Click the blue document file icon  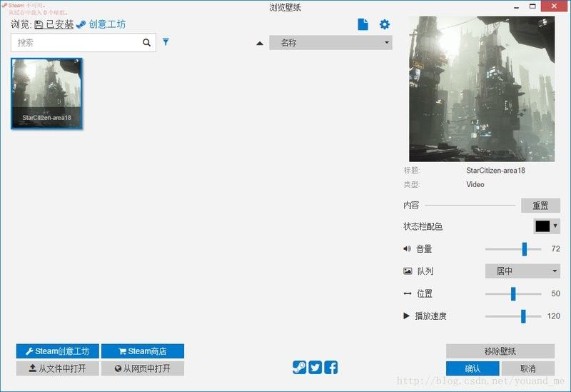point(363,24)
